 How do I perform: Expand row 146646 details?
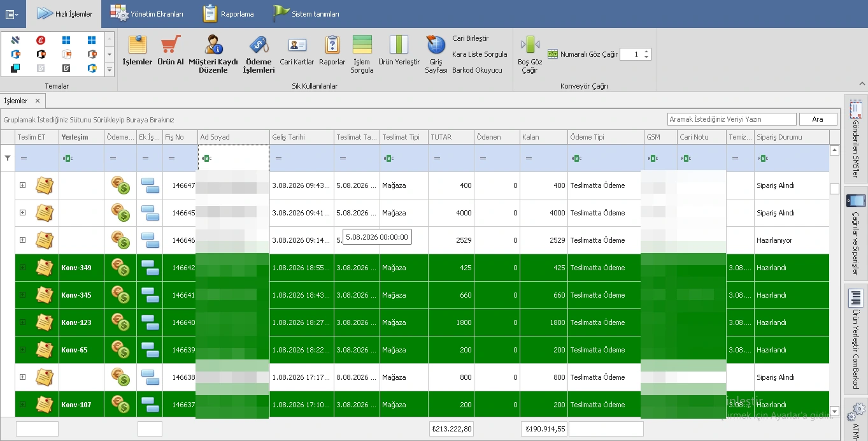[x=22, y=240]
